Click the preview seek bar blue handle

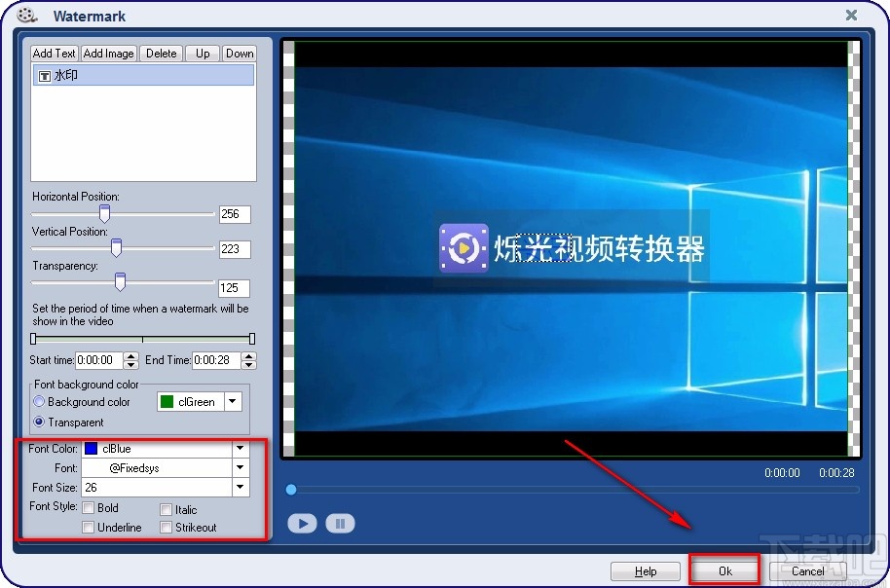(x=291, y=490)
